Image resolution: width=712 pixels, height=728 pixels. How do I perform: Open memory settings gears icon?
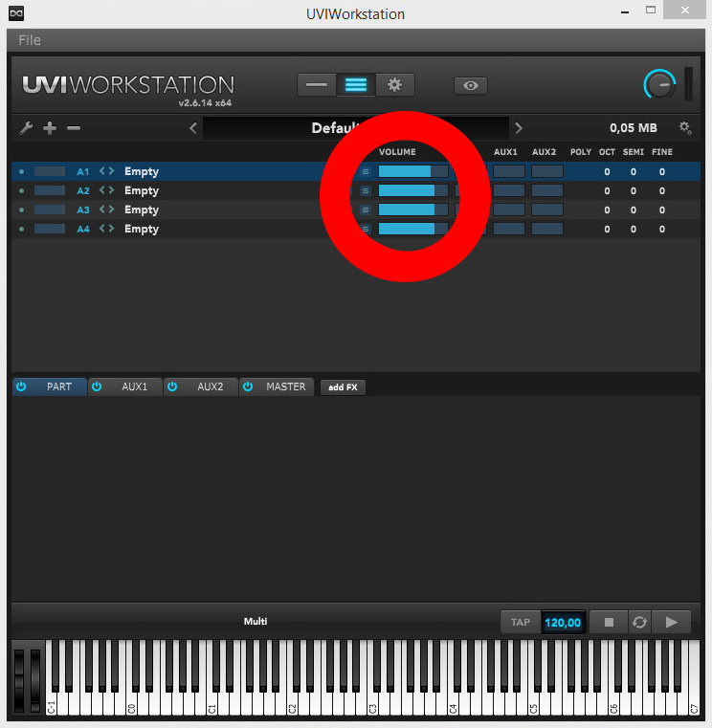pyautogui.click(x=685, y=127)
